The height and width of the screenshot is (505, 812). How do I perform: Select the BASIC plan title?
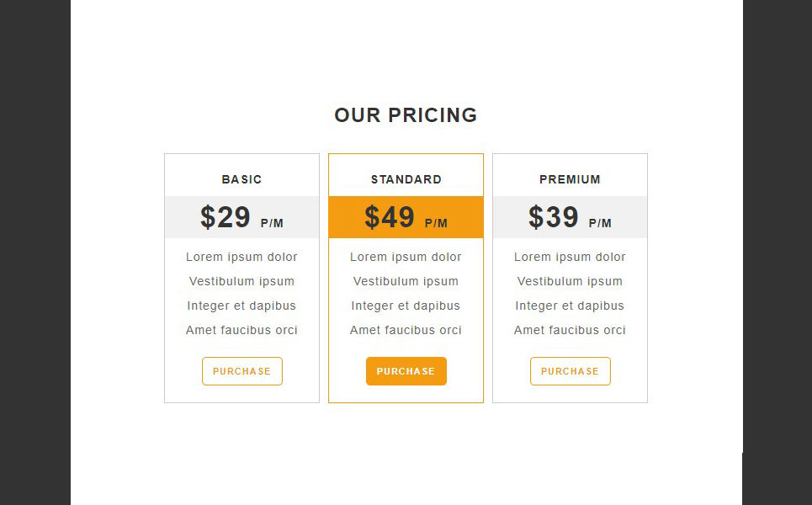[241, 179]
